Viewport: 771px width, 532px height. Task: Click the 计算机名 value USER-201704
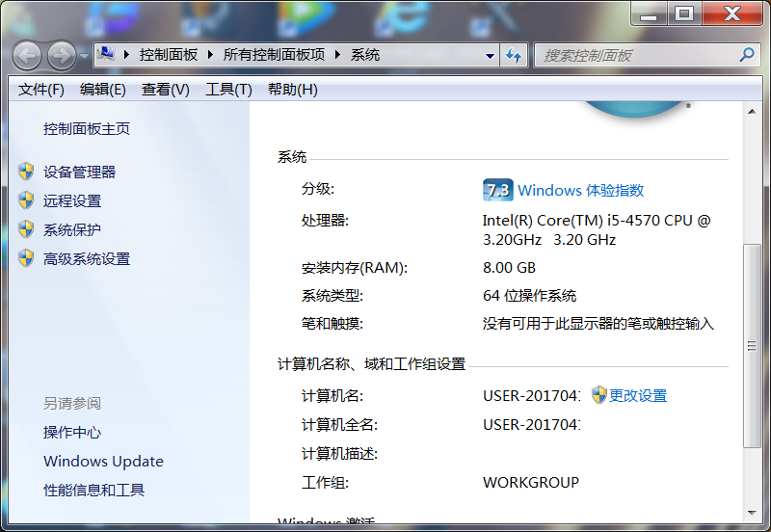(x=532, y=396)
